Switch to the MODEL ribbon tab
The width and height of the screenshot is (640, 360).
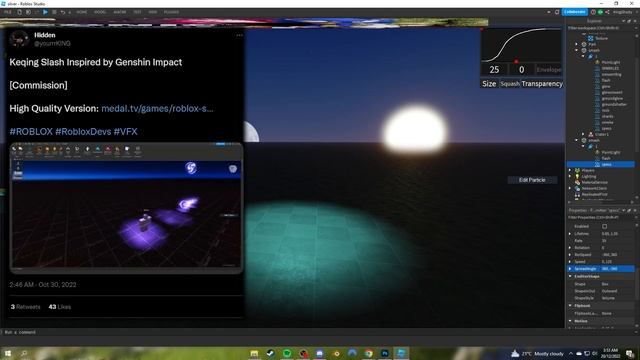(100, 12)
